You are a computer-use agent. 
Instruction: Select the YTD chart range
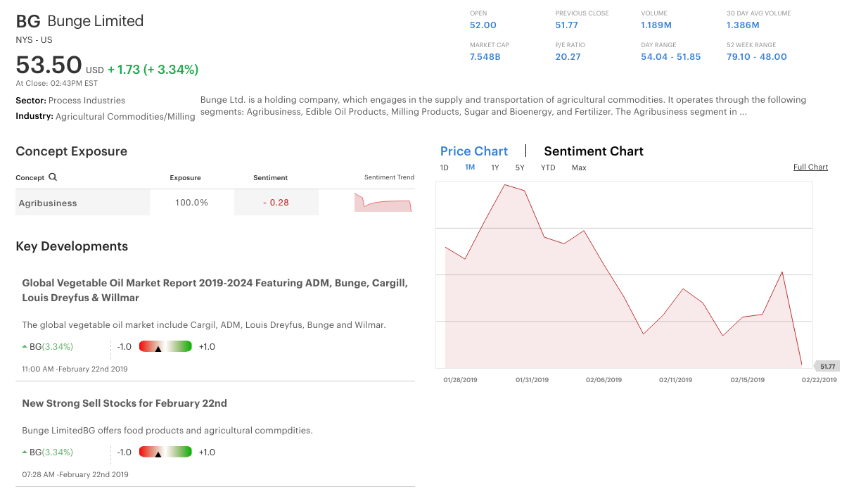(548, 167)
